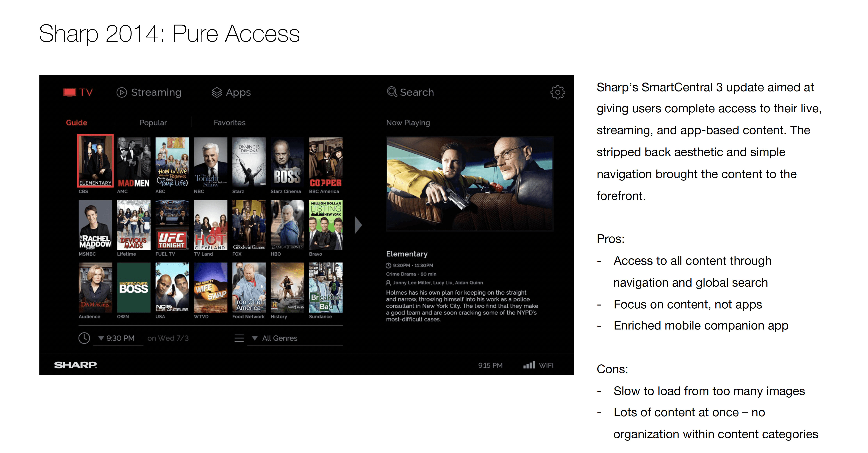Switch to the Streaming tab

pos(149,92)
